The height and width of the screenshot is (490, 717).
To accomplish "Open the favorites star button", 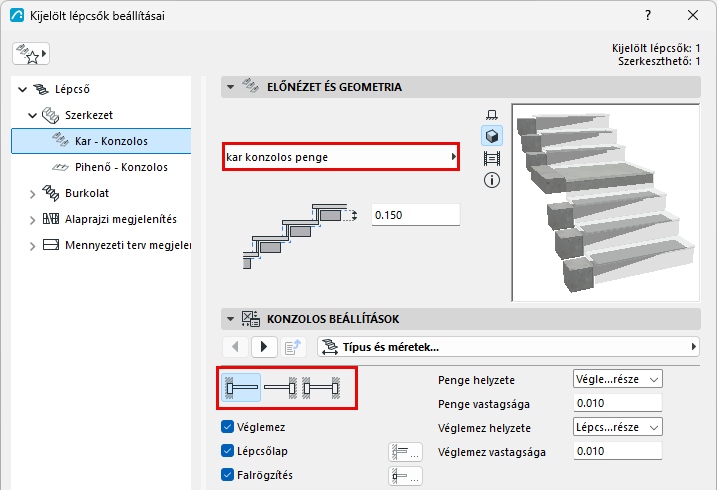I will click(x=31, y=54).
